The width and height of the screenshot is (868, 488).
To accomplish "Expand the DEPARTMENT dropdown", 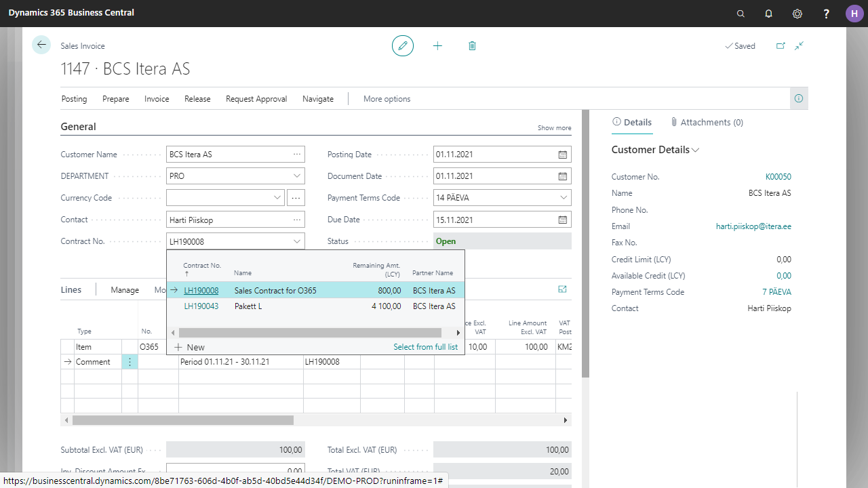I will pos(297,176).
